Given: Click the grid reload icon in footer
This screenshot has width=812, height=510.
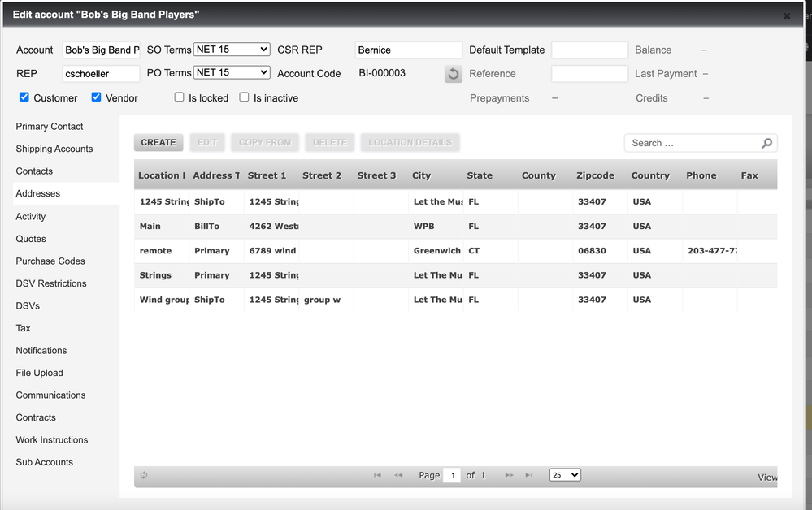Looking at the screenshot, I should tap(144, 475).
